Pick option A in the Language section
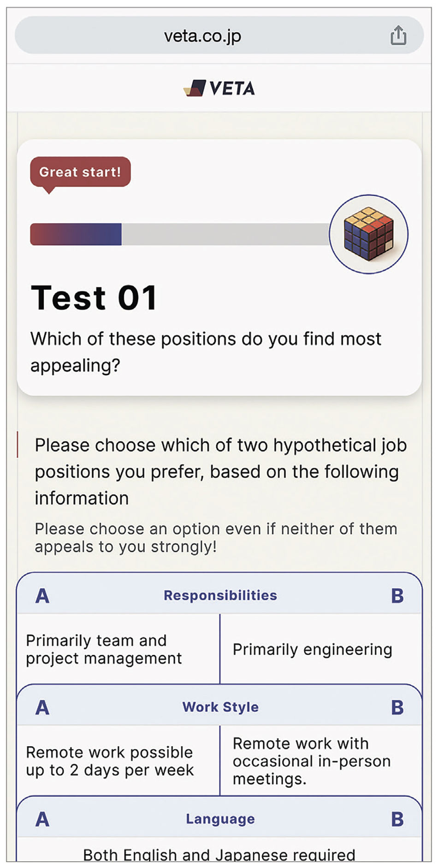 coord(43,819)
